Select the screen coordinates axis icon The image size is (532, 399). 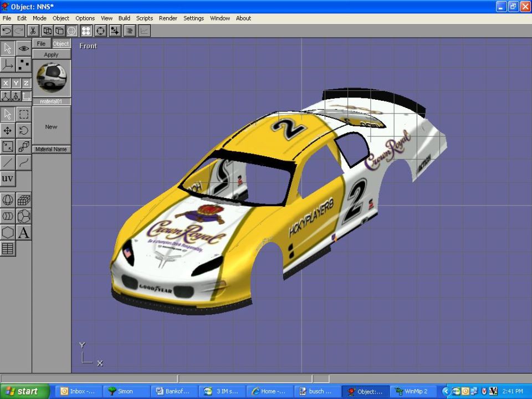pyautogui.click(x=26, y=96)
